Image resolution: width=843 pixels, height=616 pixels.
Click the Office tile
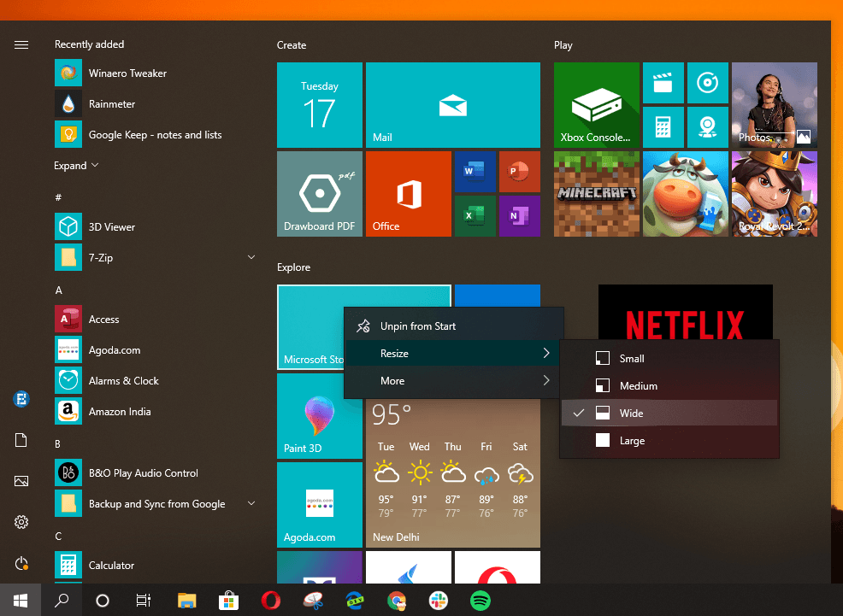coord(408,194)
